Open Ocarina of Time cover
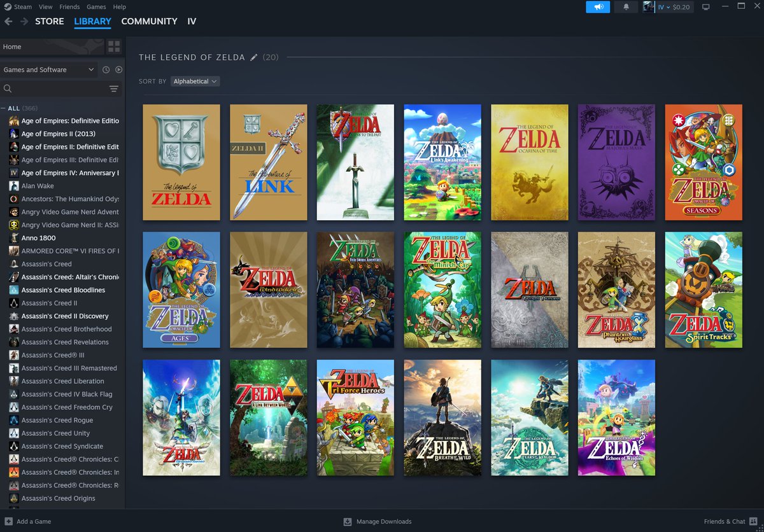The width and height of the screenshot is (764, 532). point(530,162)
